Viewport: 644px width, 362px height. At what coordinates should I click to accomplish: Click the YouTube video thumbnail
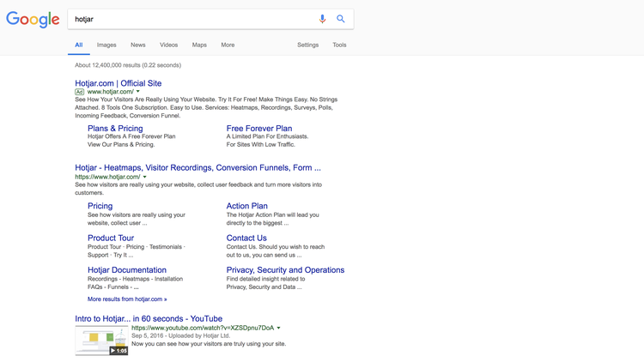[101, 341]
